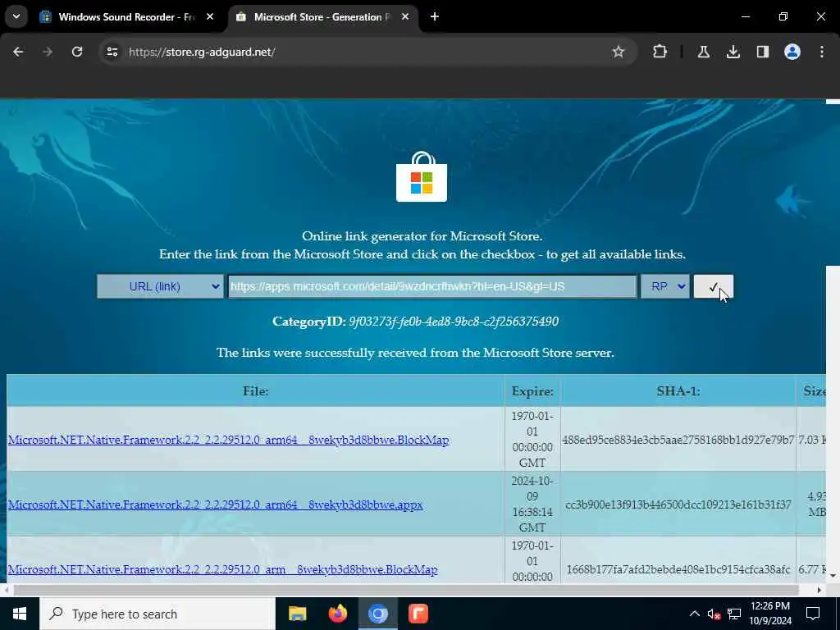
Task: Open the notification center icon
Action: tap(813, 614)
